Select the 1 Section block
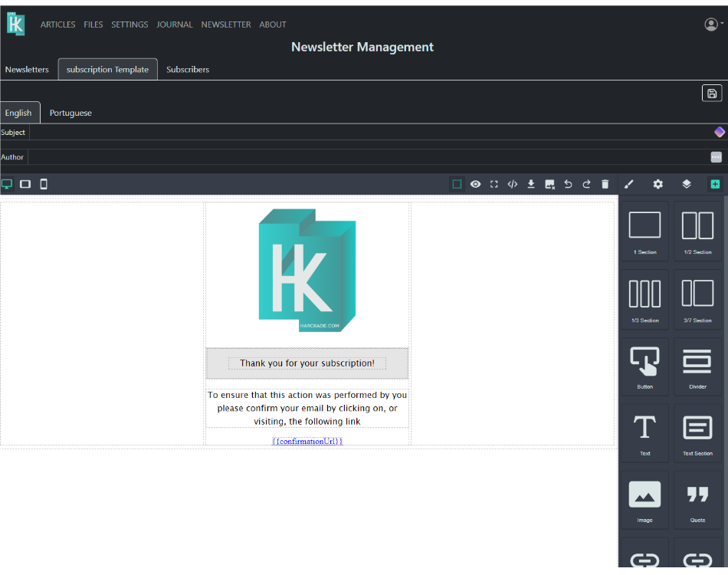The image size is (728, 575). 645,232
